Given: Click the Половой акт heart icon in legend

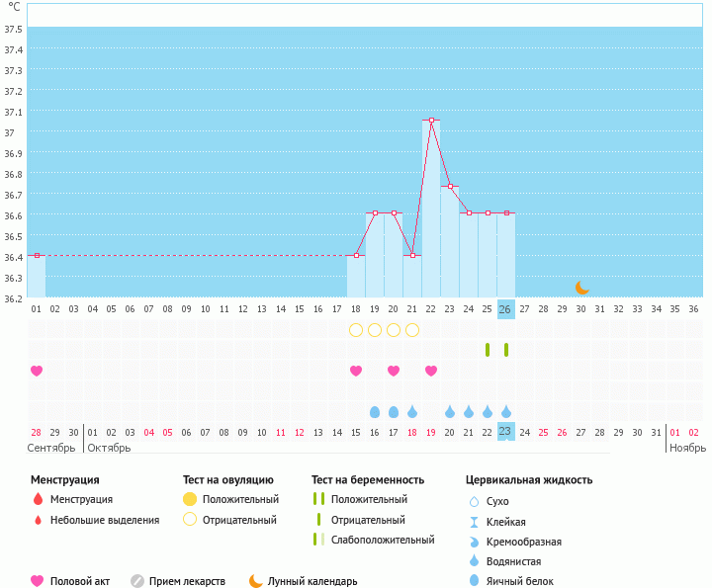Looking at the screenshot, I should (38, 581).
